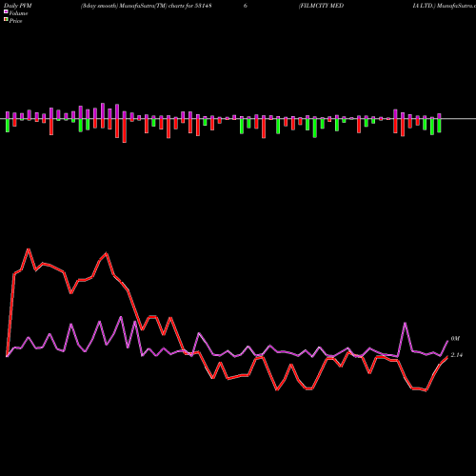Click the Price legend color swatch
Image resolution: width=476 pixels, height=476 pixels.
coord(6,20)
